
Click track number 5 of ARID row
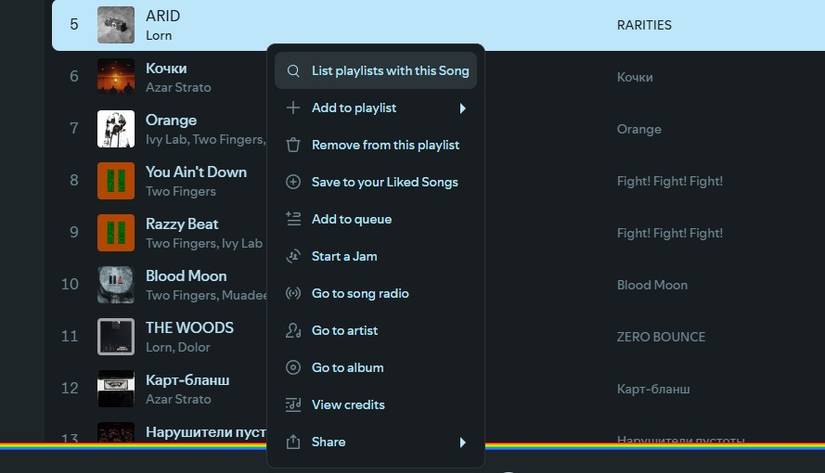coord(74,24)
